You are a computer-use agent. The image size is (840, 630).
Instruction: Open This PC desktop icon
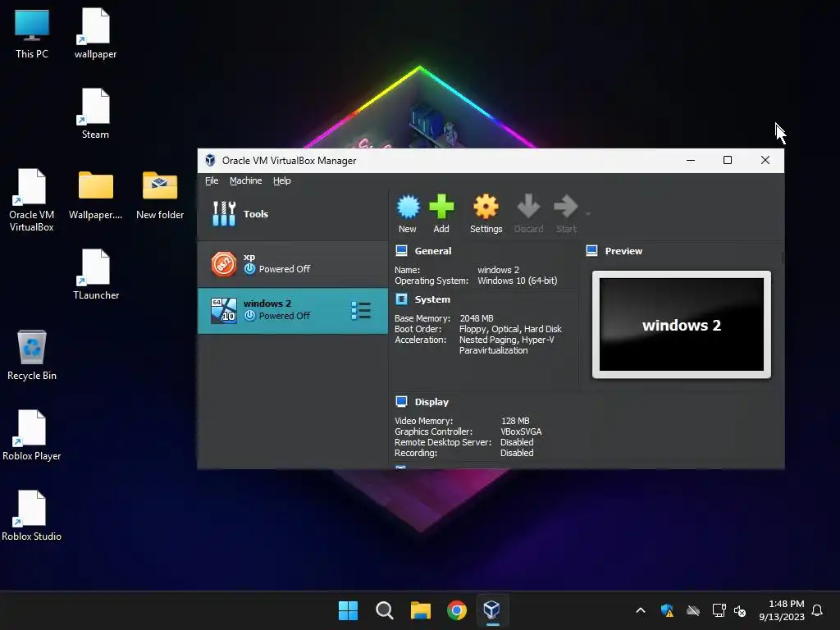[32, 33]
